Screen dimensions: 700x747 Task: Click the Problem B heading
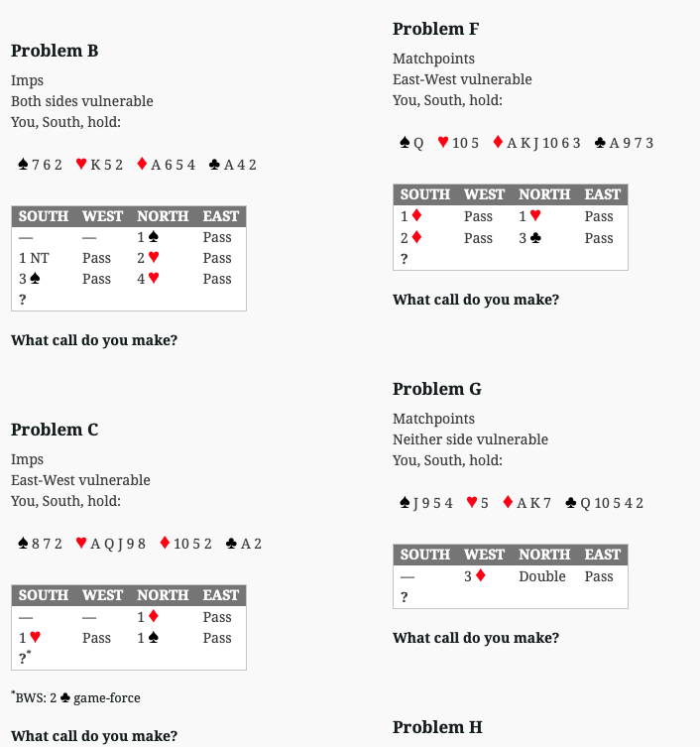pyautogui.click(x=55, y=51)
